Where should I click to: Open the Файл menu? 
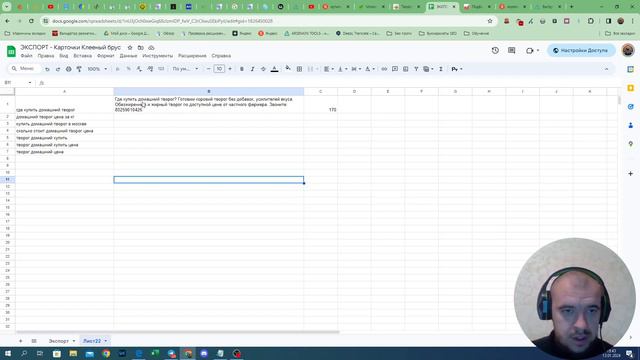tap(27, 56)
